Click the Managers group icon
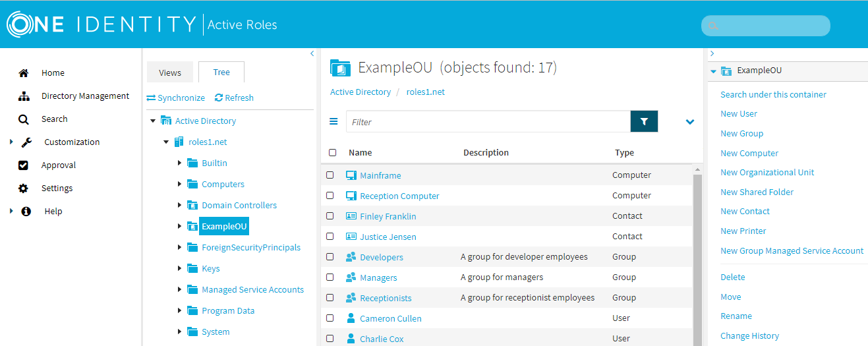This screenshot has width=868, height=346. pos(351,277)
